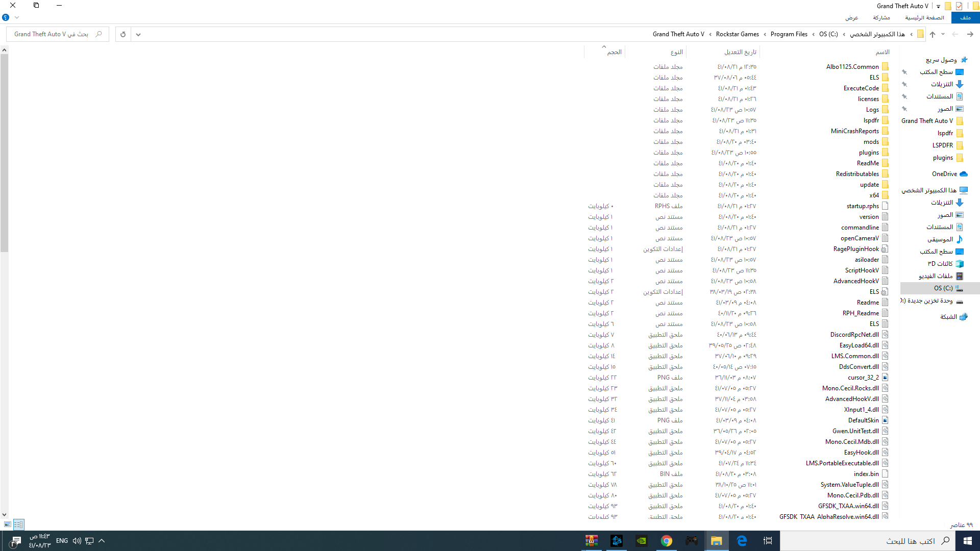Click the refresh button beside address bar
The width and height of the screenshot is (980, 551).
pyautogui.click(x=123, y=34)
